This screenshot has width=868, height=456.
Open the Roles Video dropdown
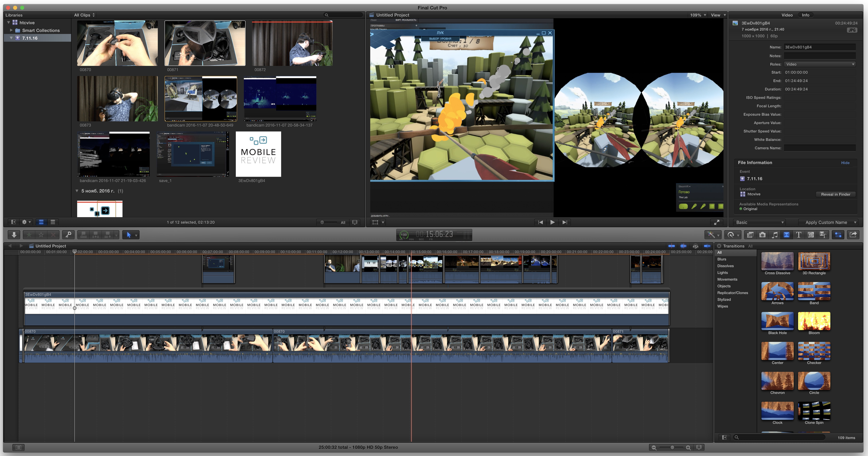(819, 64)
